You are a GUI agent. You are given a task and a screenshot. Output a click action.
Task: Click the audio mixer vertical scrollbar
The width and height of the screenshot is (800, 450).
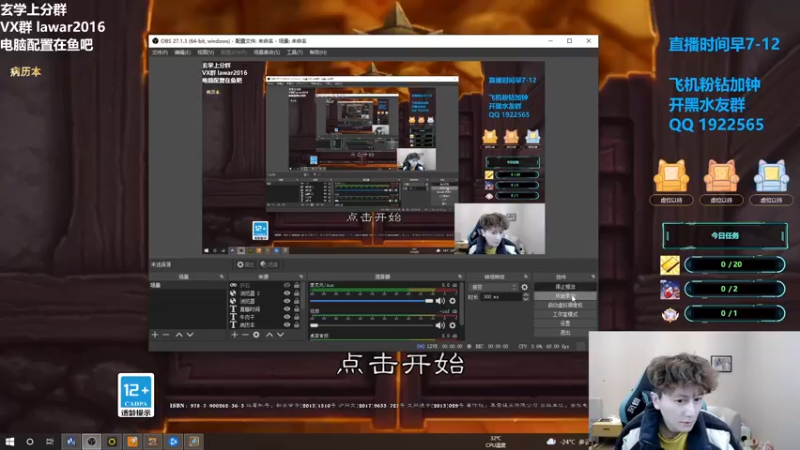462,306
